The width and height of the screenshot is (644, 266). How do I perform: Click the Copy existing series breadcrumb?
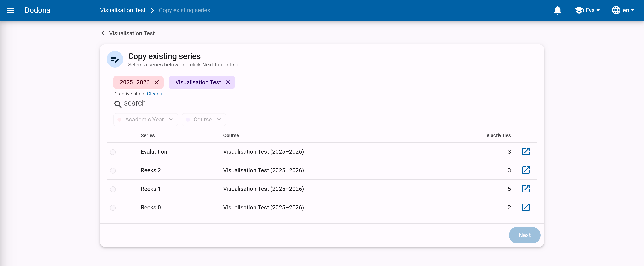(184, 10)
